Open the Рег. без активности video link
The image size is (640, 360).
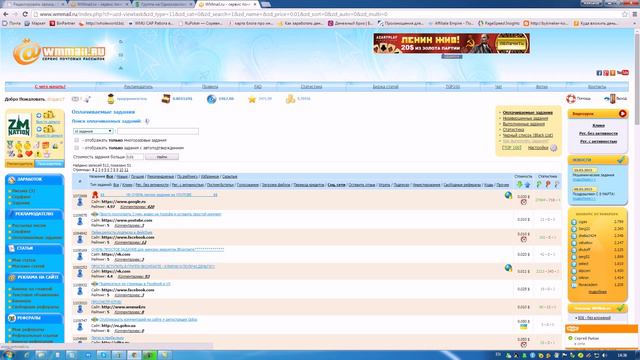click(x=598, y=133)
